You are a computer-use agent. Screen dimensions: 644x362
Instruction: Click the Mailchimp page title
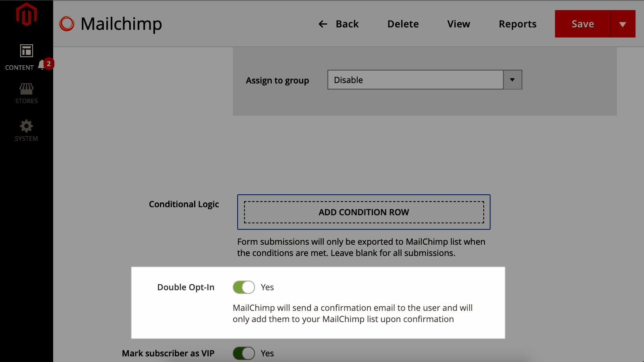click(x=121, y=24)
